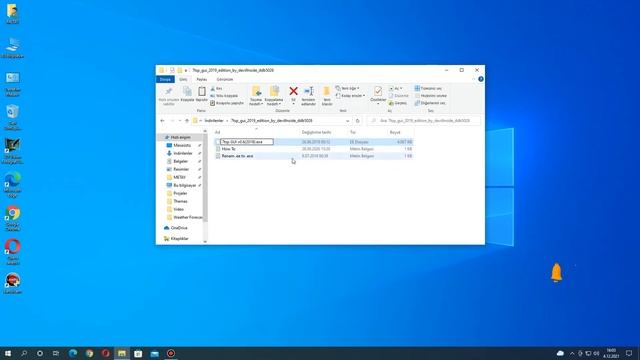Launch Microsoft Edge from the taskbar

(x=73, y=353)
